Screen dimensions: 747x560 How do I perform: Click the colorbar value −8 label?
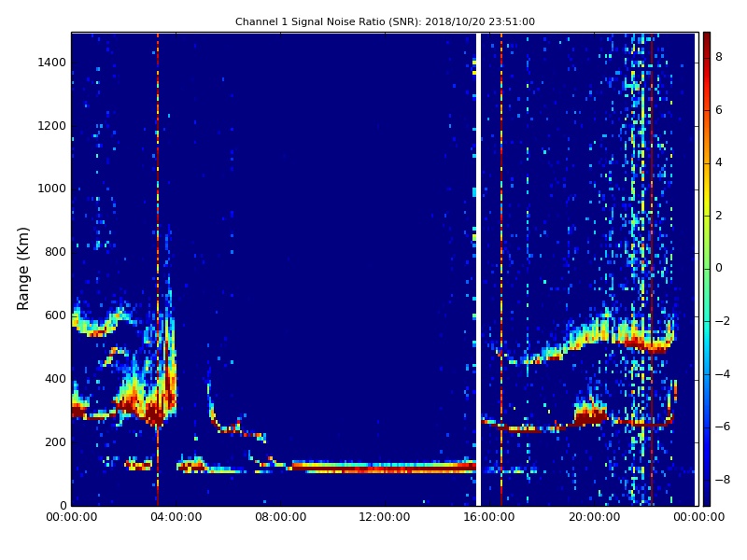coord(723,480)
